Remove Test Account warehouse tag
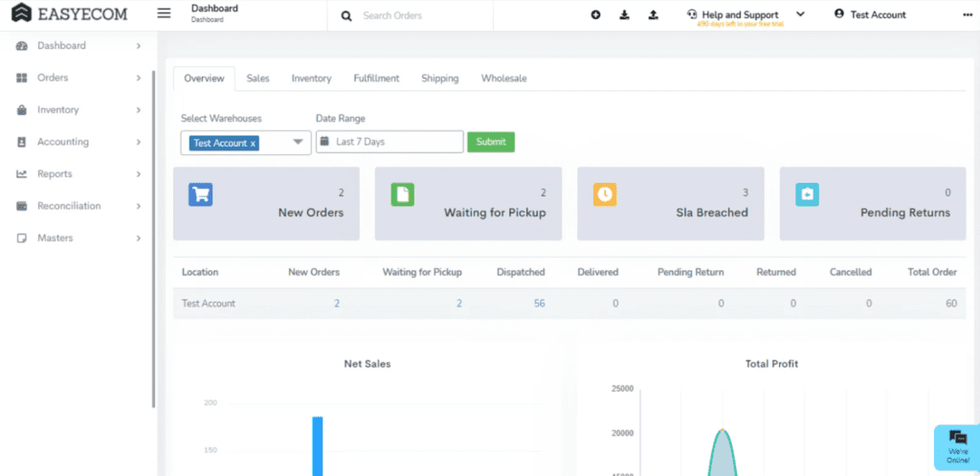The width and height of the screenshot is (980, 476). 253,144
